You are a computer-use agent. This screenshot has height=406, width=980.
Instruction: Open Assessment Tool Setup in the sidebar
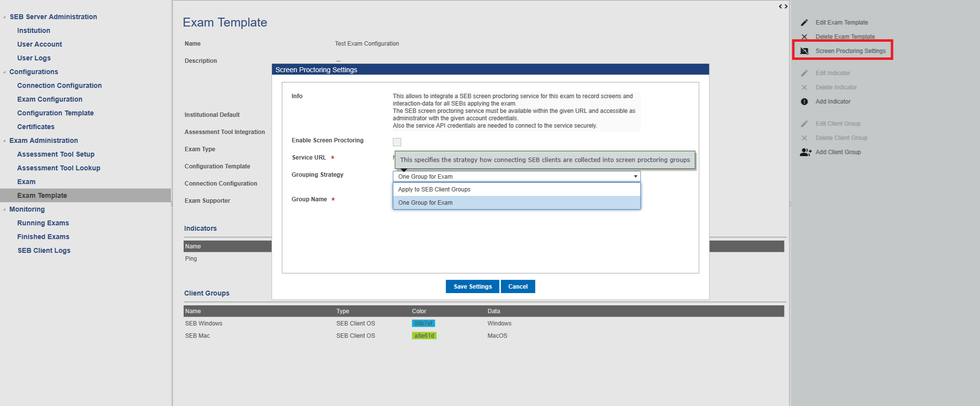(x=56, y=154)
